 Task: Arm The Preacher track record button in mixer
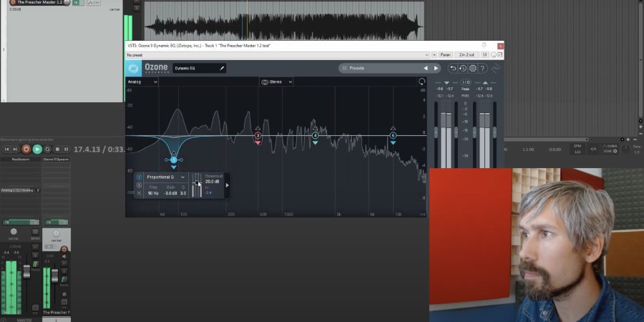pos(64,249)
